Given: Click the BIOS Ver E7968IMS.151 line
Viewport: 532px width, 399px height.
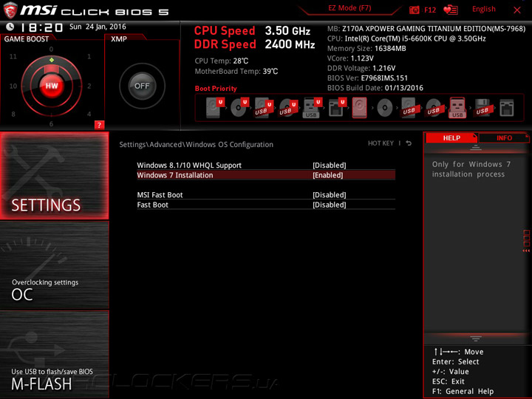Looking at the screenshot, I should point(367,78).
